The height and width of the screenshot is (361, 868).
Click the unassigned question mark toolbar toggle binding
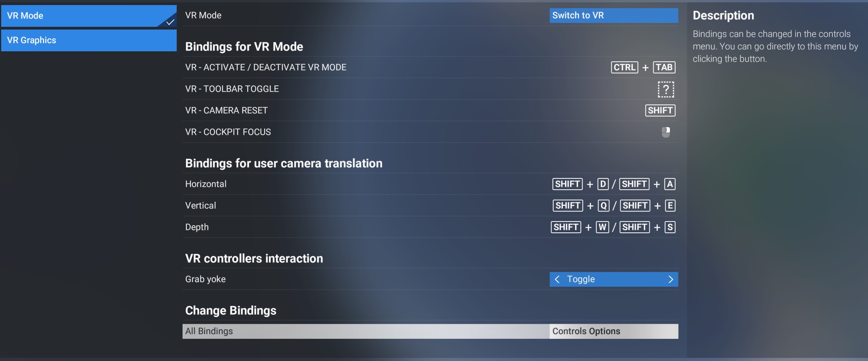(x=666, y=89)
